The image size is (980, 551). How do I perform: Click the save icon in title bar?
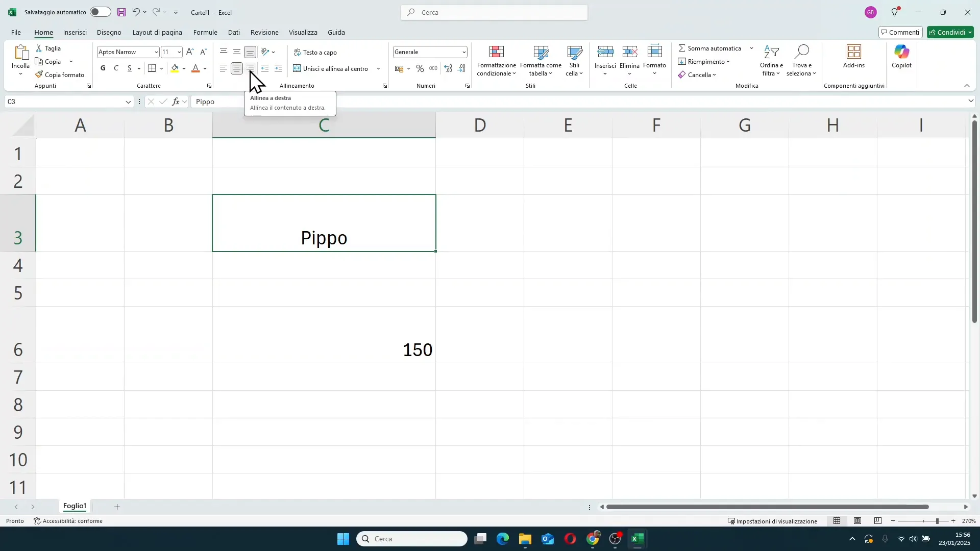pos(121,12)
